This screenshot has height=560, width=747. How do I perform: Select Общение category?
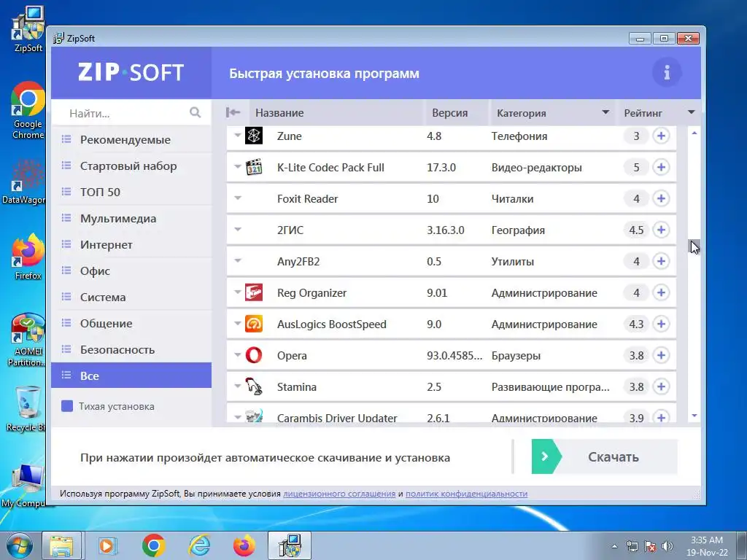pyautogui.click(x=131, y=323)
